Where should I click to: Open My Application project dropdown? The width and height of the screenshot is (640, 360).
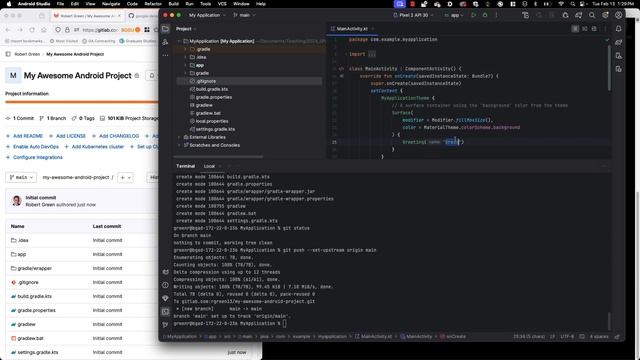coord(207,15)
